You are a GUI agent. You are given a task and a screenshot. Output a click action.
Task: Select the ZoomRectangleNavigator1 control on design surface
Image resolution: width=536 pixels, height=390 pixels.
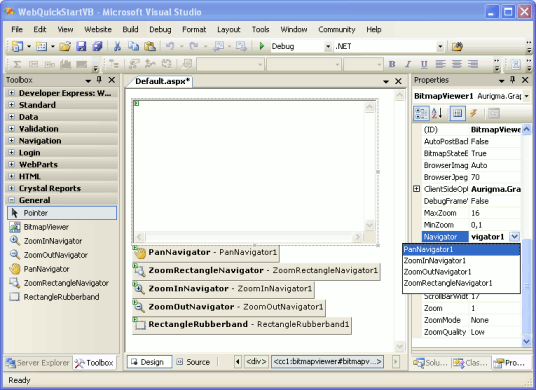(x=256, y=271)
